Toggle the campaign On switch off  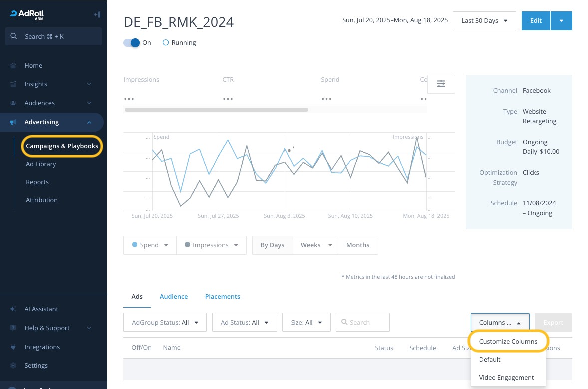click(x=132, y=43)
